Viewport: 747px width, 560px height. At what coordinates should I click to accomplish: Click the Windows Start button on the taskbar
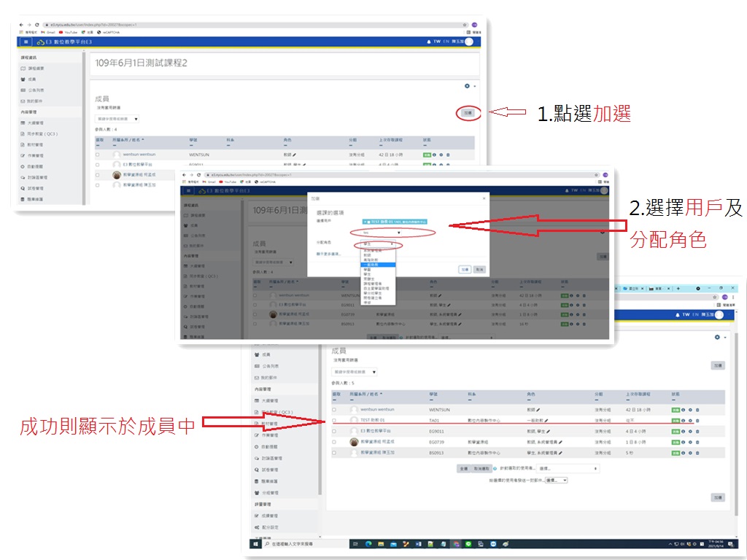256,544
